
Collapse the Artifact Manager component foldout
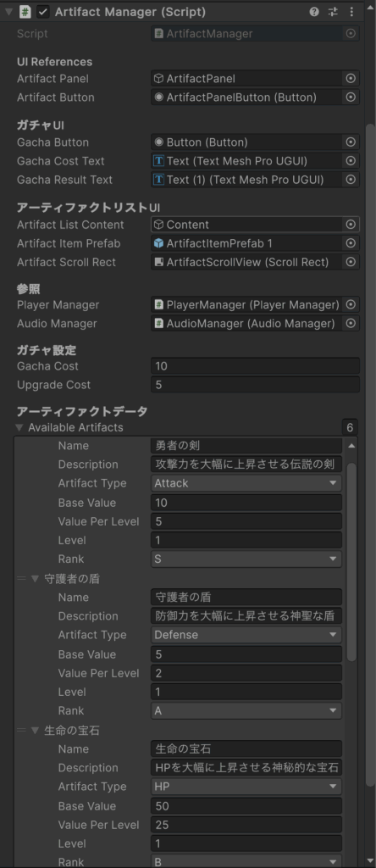pos(8,12)
